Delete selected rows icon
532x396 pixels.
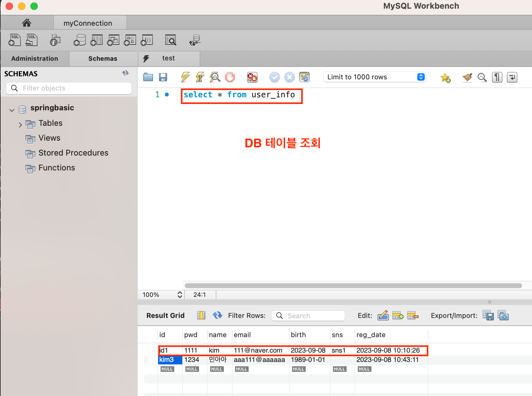pos(413,315)
